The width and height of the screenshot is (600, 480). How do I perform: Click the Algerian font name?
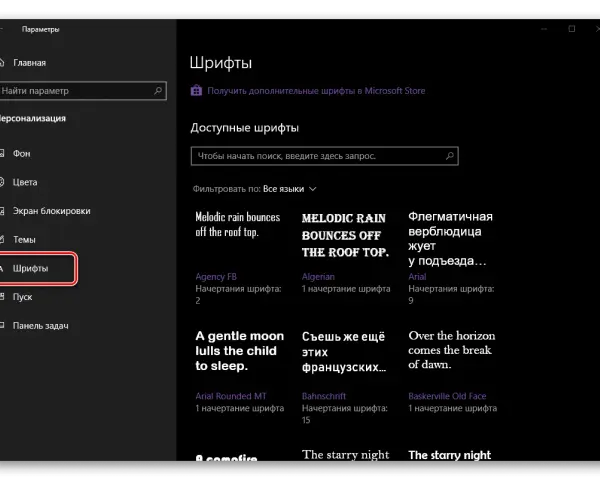(x=318, y=277)
